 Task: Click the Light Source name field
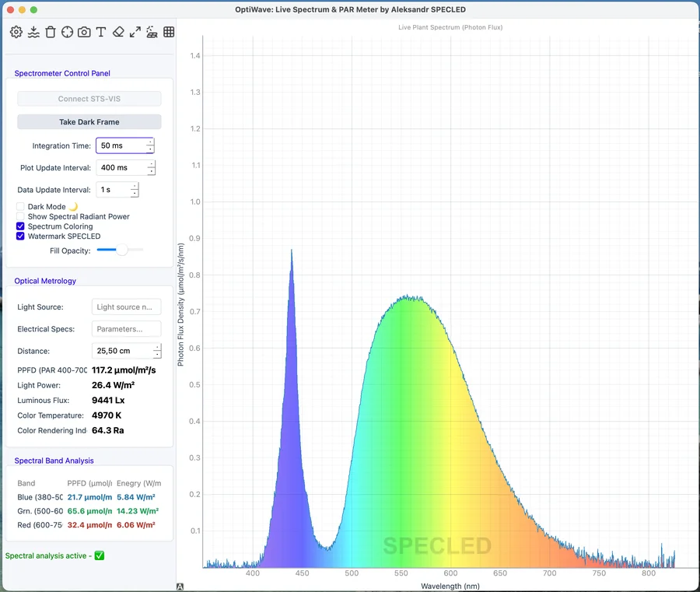pyautogui.click(x=126, y=307)
